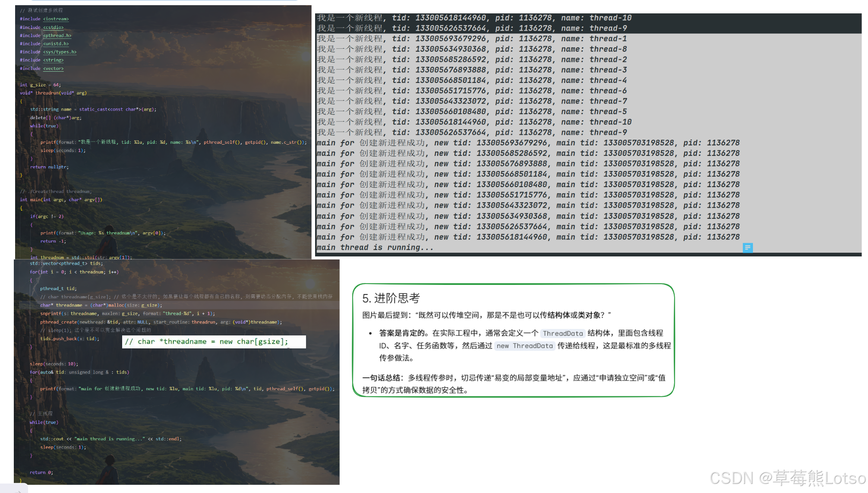Screen dimensions: 868x493
Task: Click the highlighted malloc threadname code line
Action: coord(101,305)
